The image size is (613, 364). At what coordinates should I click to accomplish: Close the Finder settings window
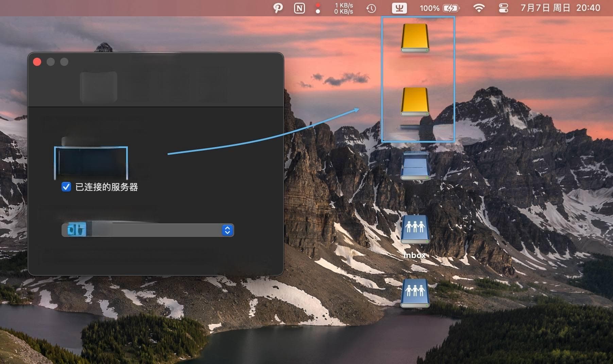37,62
